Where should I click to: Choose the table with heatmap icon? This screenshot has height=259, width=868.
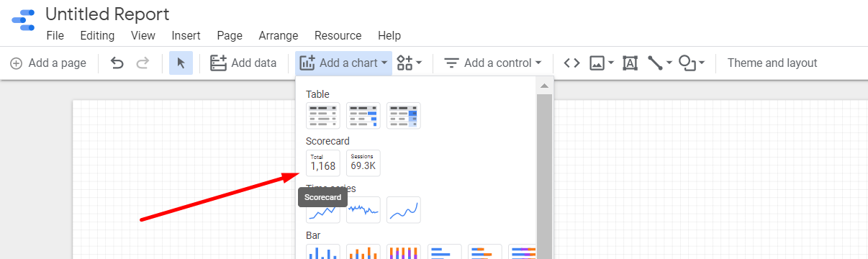click(x=404, y=115)
